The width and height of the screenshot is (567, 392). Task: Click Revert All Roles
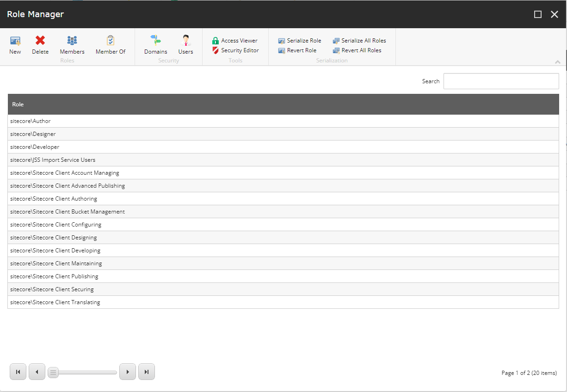coord(357,50)
